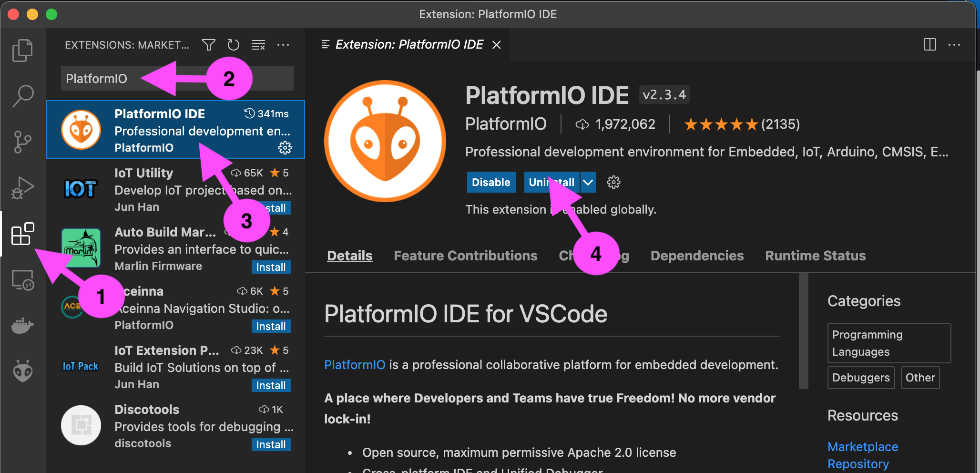Click the large PlatformIO logo image
Screen dimensions: 980x473
pyautogui.click(x=385, y=141)
